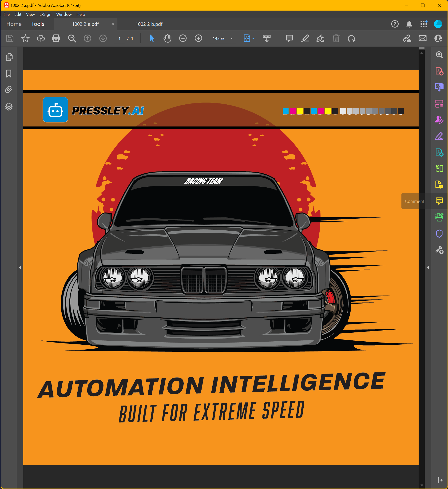Expand fit page options dropdown arrow
The width and height of the screenshot is (448, 489).
253,39
